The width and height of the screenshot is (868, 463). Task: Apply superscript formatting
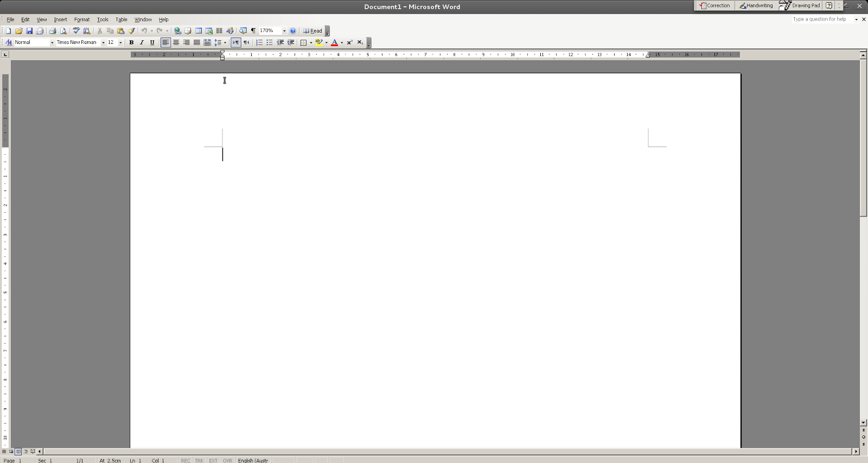(350, 42)
